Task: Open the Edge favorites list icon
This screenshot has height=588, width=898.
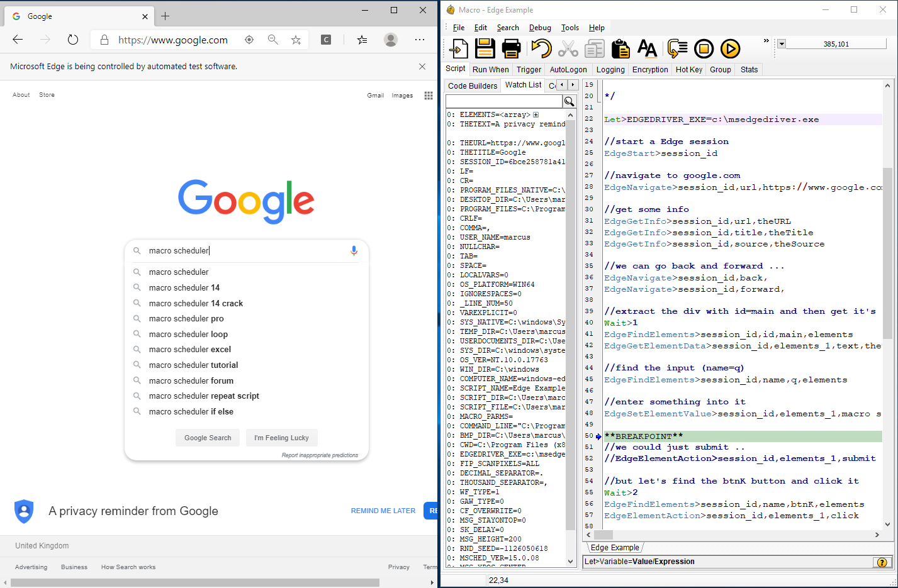Action: pyautogui.click(x=362, y=40)
